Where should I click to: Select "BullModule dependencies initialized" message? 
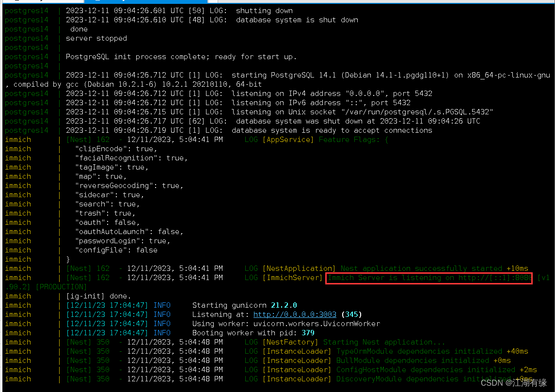(x=412, y=360)
